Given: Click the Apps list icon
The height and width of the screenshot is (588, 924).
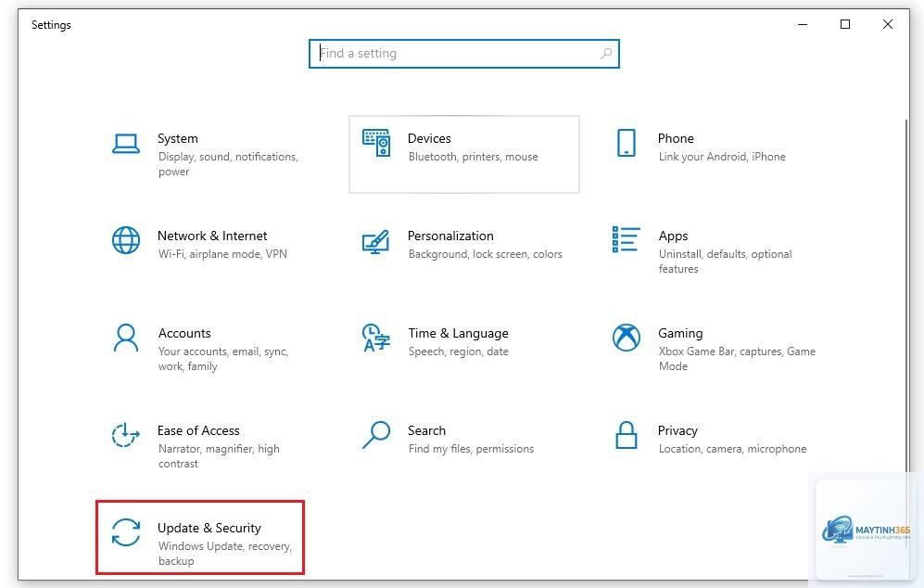Looking at the screenshot, I should [626, 239].
